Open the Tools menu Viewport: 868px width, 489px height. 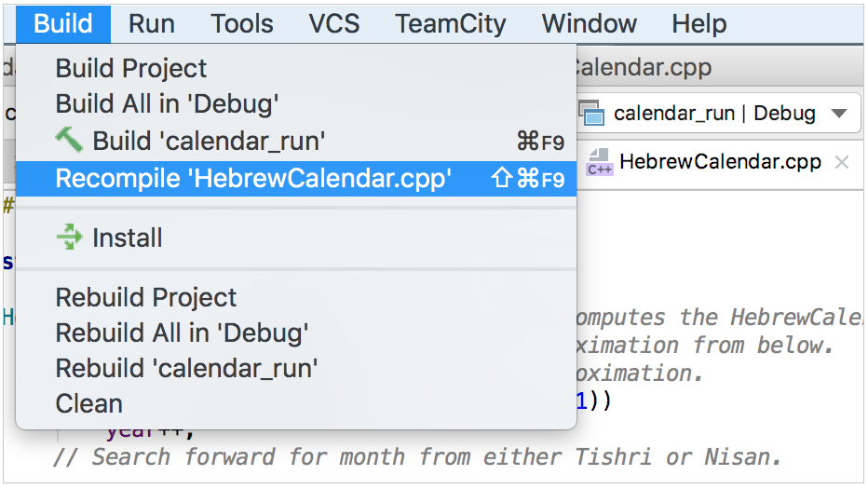pos(241,23)
